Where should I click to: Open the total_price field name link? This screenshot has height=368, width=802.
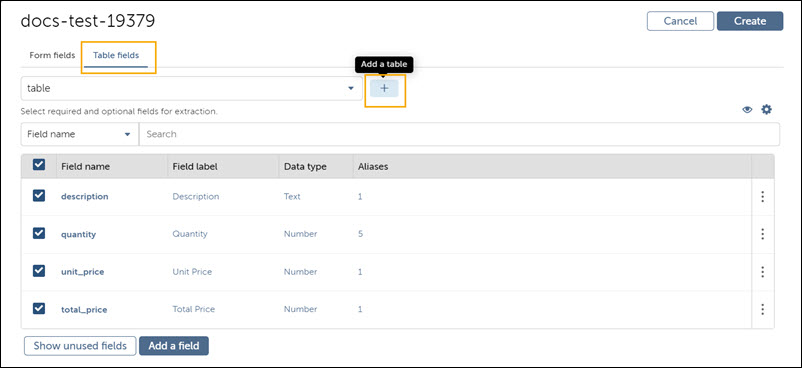pos(84,310)
